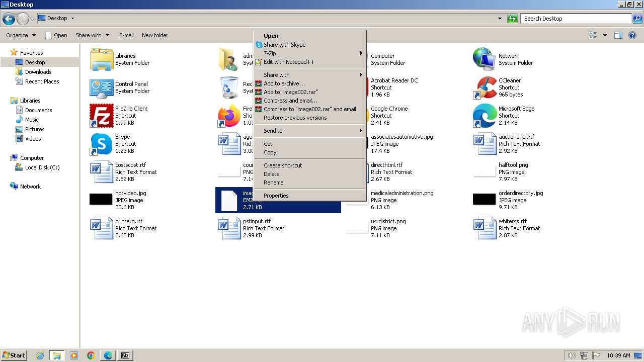Select the orderdirectory.jpg thumbnail
Screen dimensions: 644x362
(484, 199)
